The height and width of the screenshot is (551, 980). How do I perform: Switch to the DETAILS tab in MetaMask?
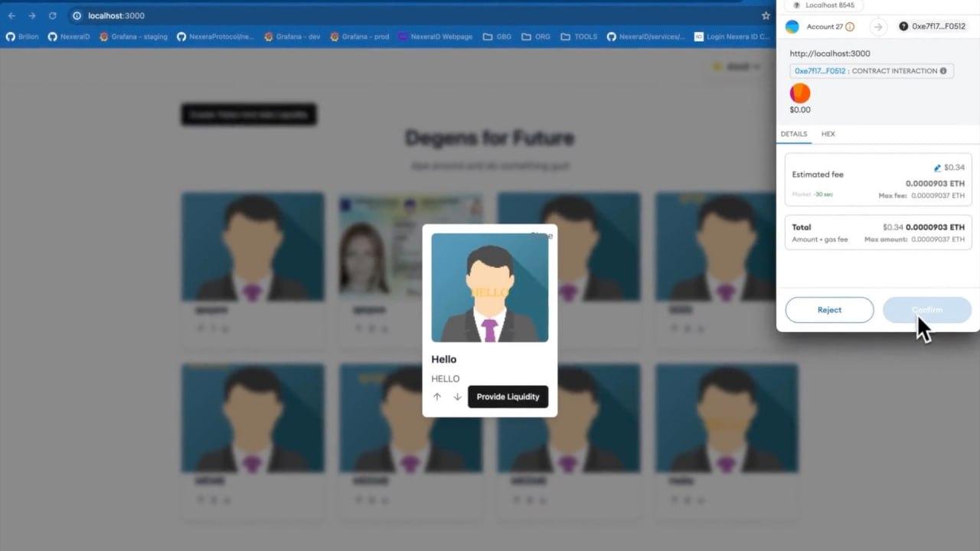click(x=794, y=134)
